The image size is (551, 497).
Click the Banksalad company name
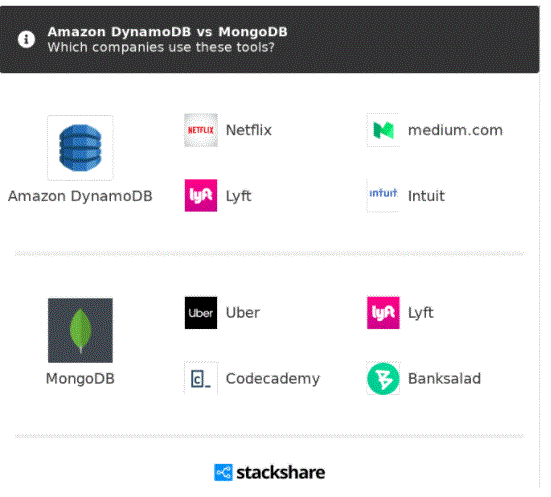point(445,379)
